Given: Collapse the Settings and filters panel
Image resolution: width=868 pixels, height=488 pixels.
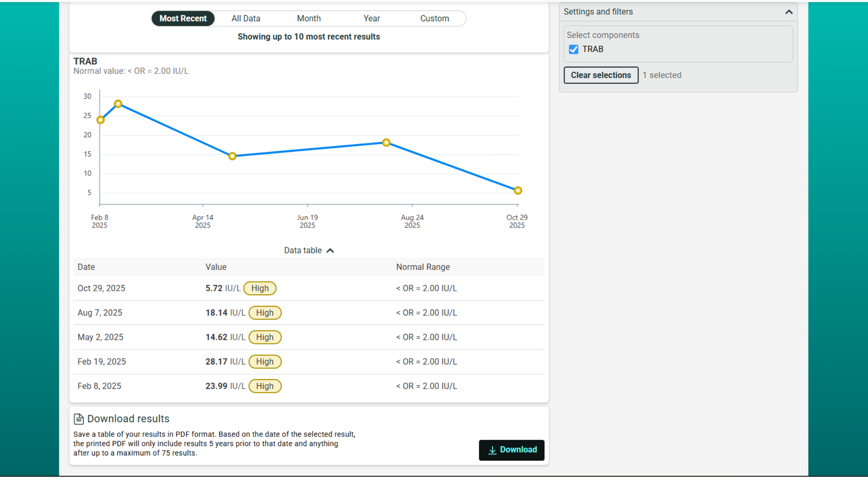Looking at the screenshot, I should 789,12.
